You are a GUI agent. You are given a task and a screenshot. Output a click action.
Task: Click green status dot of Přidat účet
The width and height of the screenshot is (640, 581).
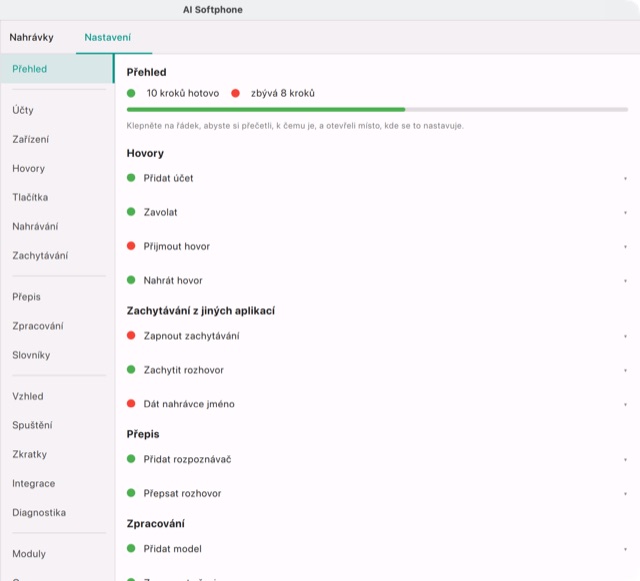(x=131, y=178)
